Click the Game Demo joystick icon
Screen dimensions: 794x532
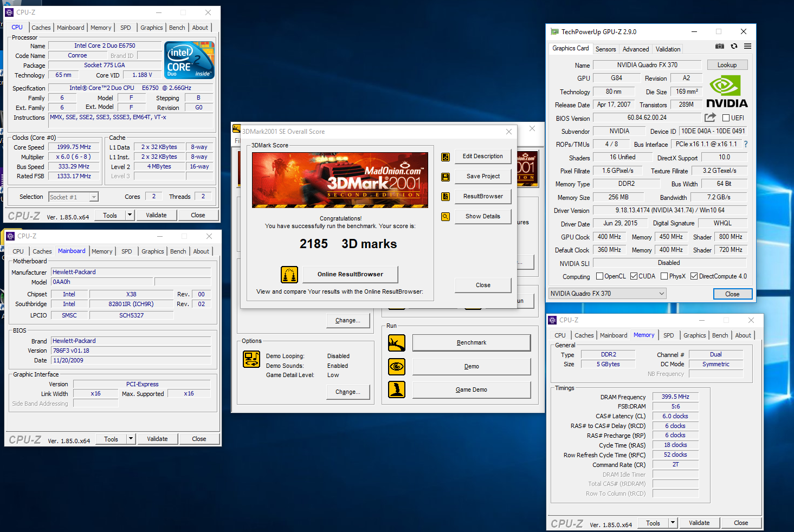point(397,390)
